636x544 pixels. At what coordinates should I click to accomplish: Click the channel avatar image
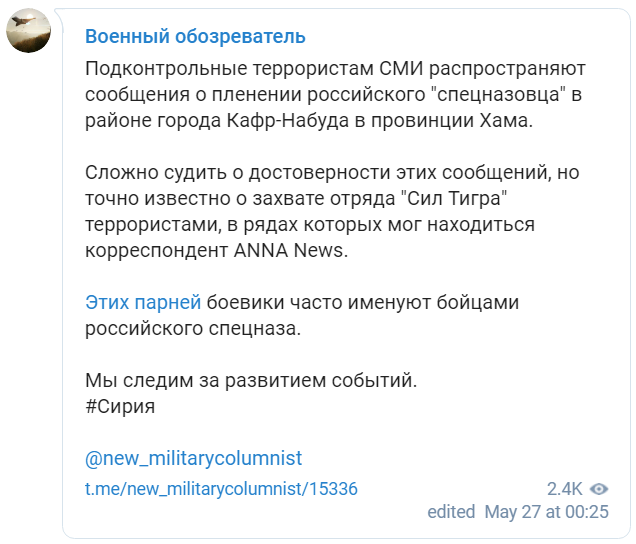point(29,31)
